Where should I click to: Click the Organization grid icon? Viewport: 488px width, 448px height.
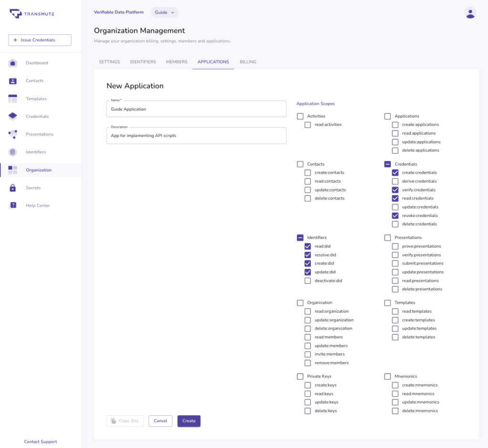13,170
